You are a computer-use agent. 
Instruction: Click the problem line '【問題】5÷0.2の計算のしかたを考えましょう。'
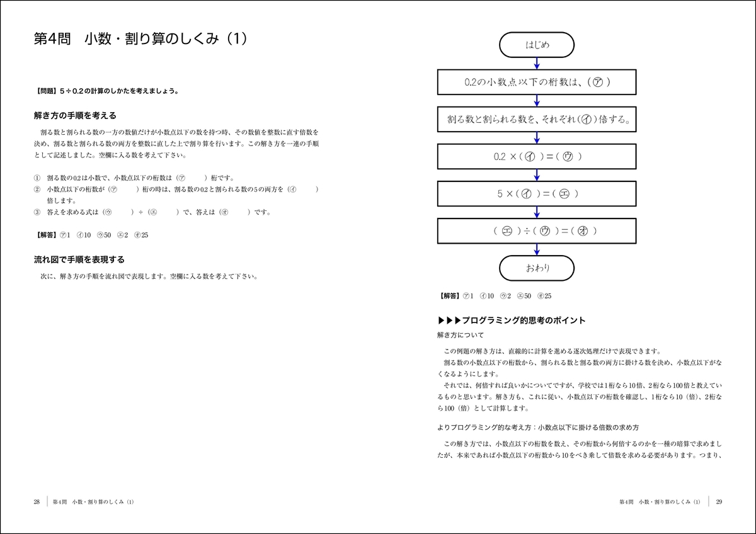point(107,91)
